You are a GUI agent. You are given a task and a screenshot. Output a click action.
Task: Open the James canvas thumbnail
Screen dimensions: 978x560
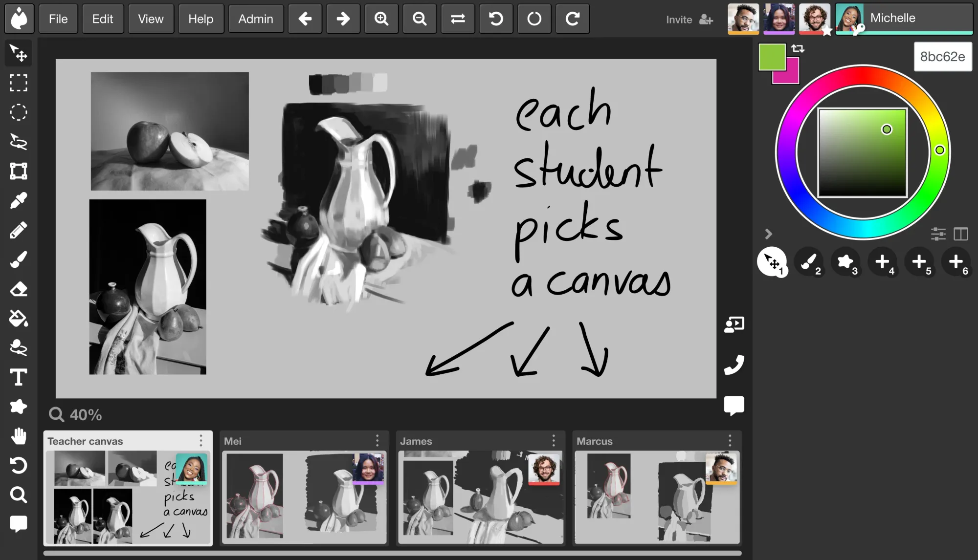480,496
